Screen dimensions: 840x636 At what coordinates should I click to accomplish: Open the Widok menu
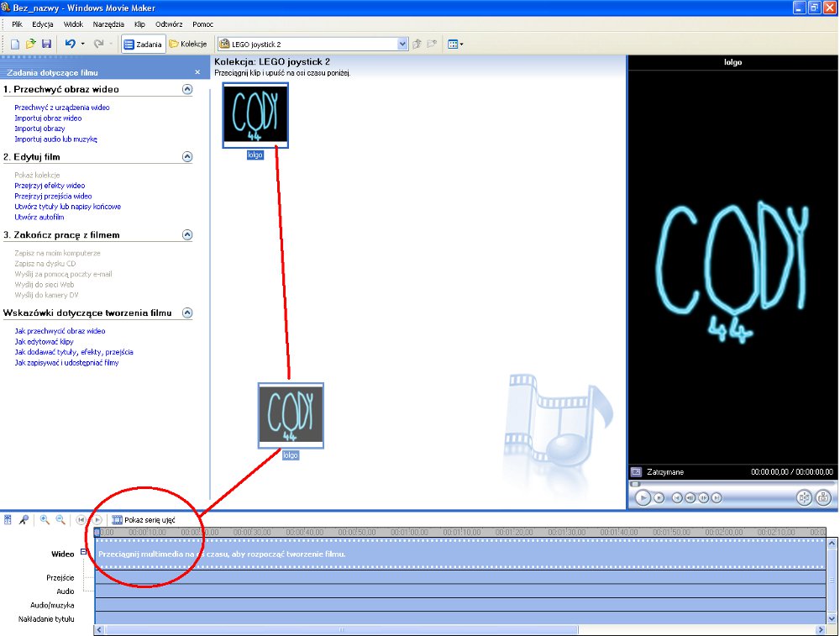(x=73, y=24)
